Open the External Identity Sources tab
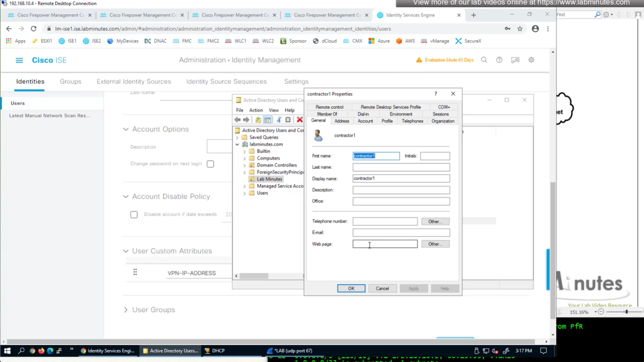Image resolution: width=644 pixels, height=362 pixels. (x=134, y=81)
